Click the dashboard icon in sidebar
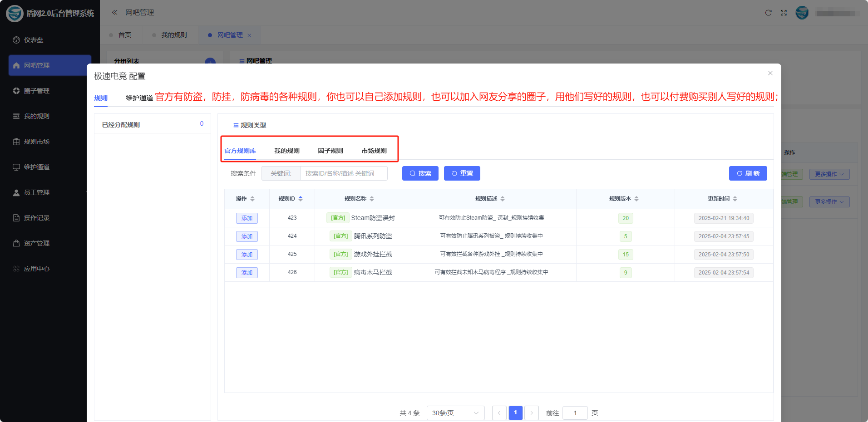Image resolution: width=868 pixels, height=422 pixels. click(x=16, y=40)
